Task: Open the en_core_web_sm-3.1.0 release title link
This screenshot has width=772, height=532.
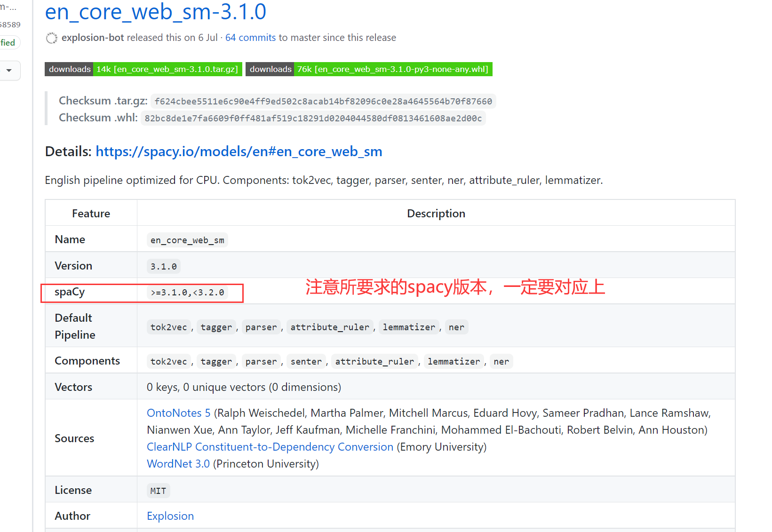Action: coord(155,12)
